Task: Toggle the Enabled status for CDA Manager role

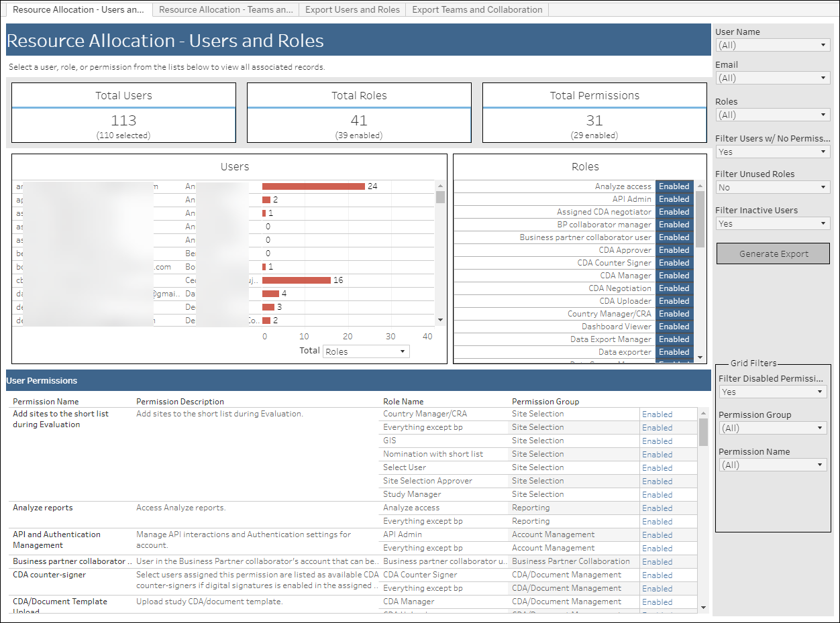Action: (674, 275)
